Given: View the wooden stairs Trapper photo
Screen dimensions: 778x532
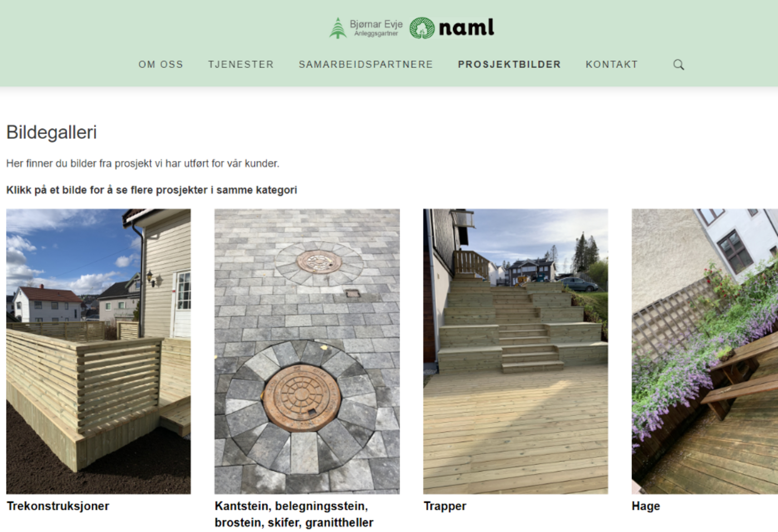Looking at the screenshot, I should [516, 351].
